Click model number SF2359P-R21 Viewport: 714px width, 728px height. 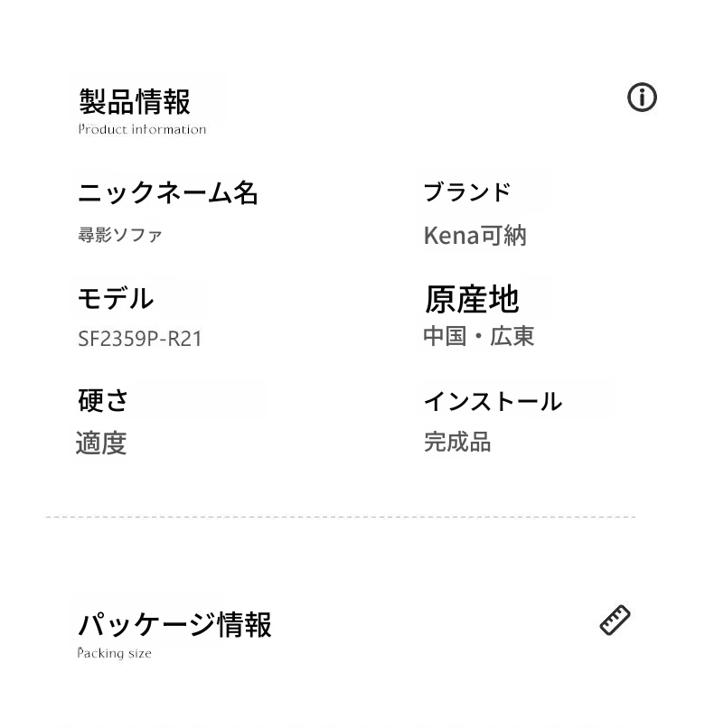pyautogui.click(x=140, y=339)
